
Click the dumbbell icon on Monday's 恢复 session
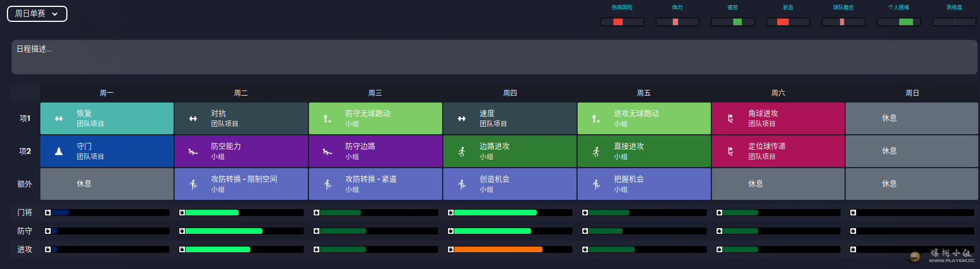[x=59, y=119]
